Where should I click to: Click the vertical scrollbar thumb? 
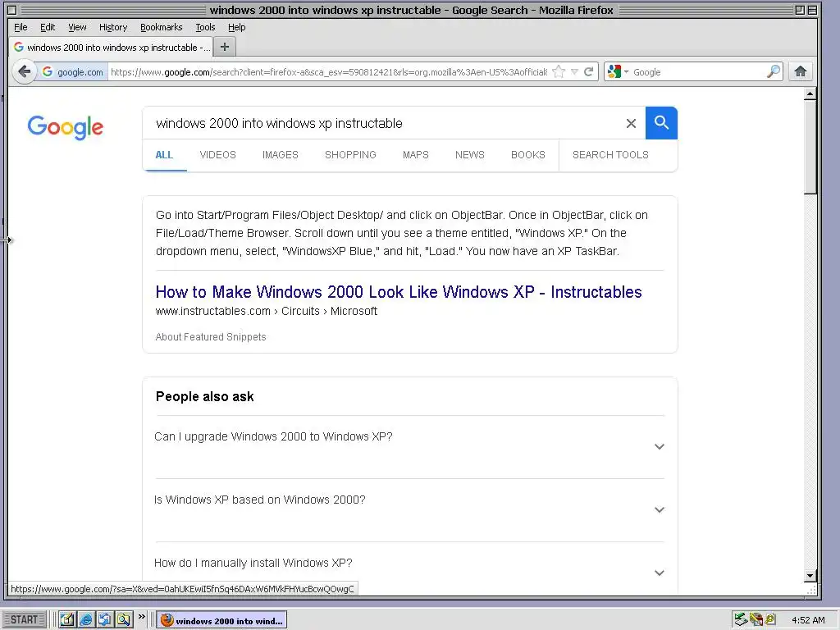tap(810, 148)
